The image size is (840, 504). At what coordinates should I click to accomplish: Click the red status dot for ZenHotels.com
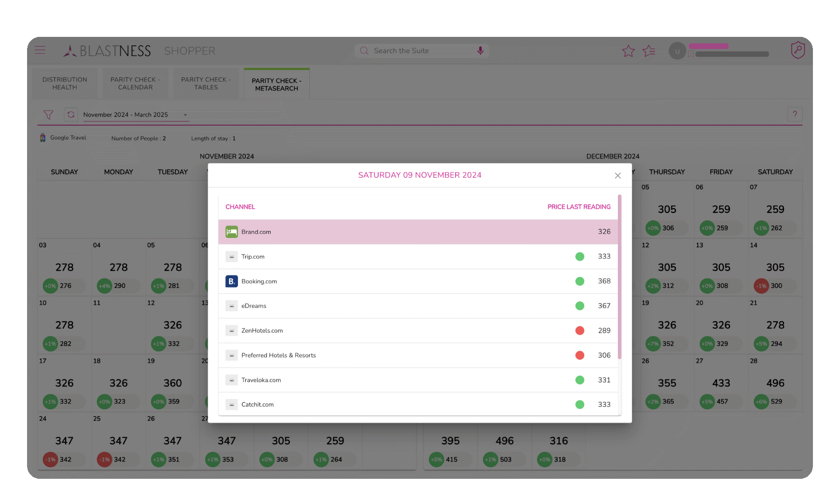[580, 331]
